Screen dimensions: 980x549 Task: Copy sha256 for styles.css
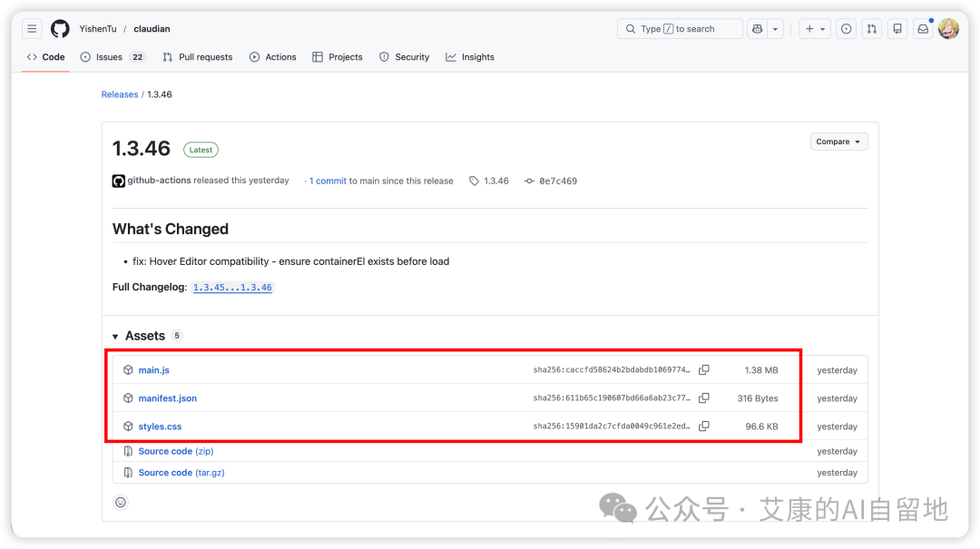point(704,426)
